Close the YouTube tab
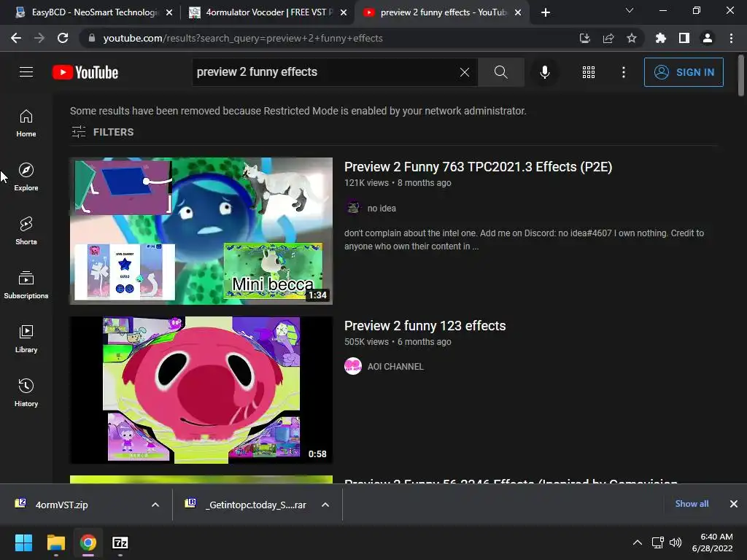This screenshot has width=747, height=560. pyautogui.click(x=519, y=12)
